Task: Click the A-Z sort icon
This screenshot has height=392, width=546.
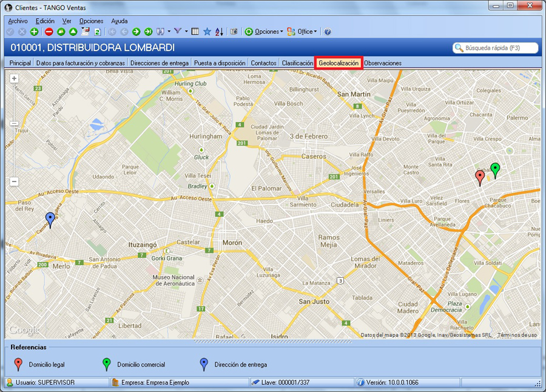Action: click(x=219, y=32)
